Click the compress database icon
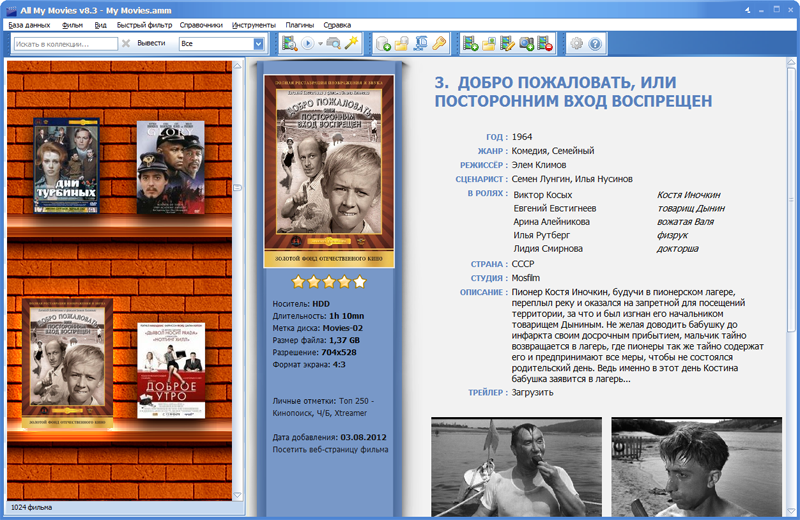800x520 pixels. coord(420,44)
